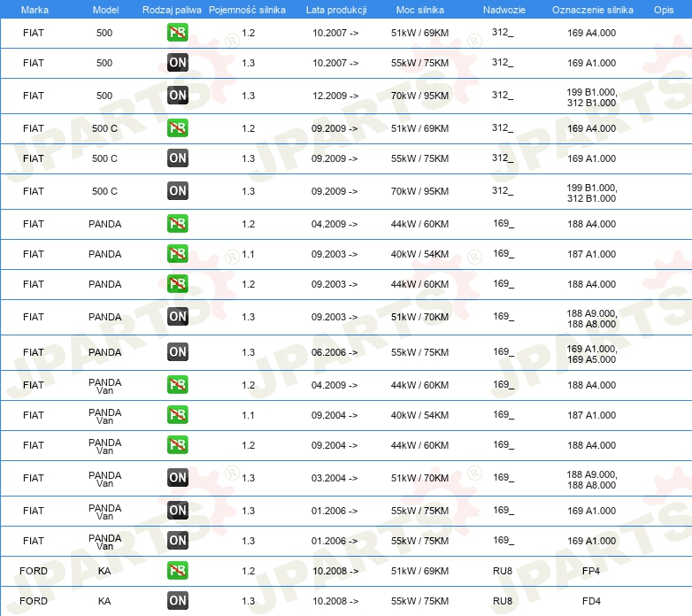Click 40kW / 54KM in the PANDA 09.2003 row
The width and height of the screenshot is (692, 616).
tap(419, 254)
